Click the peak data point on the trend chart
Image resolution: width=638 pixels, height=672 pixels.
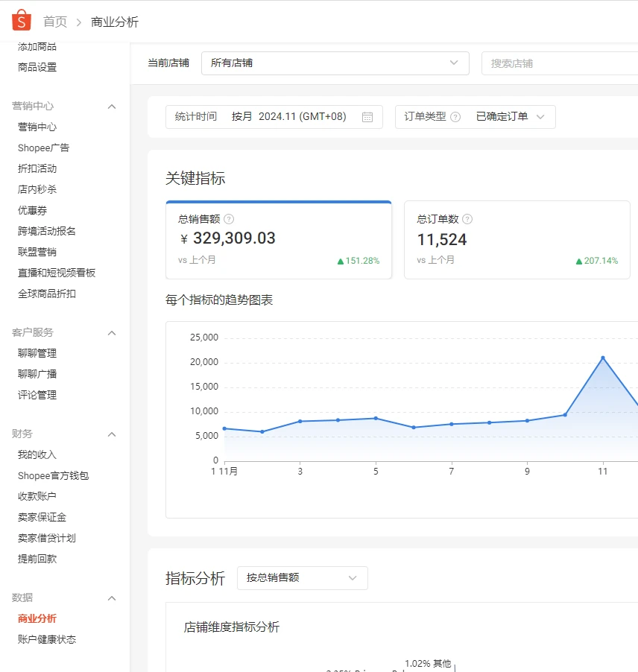click(x=604, y=358)
